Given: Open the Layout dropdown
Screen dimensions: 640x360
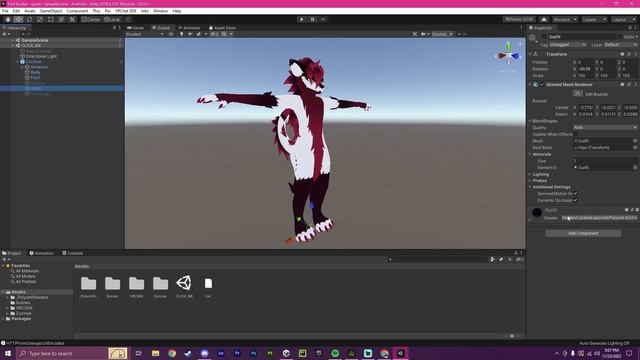Looking at the screenshot, I should (623, 19).
